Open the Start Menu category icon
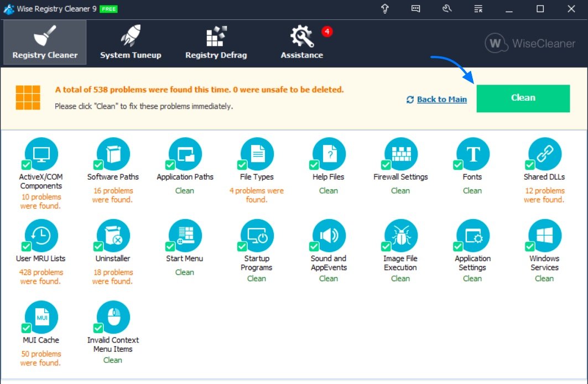The height and width of the screenshot is (384, 588). 185,236
